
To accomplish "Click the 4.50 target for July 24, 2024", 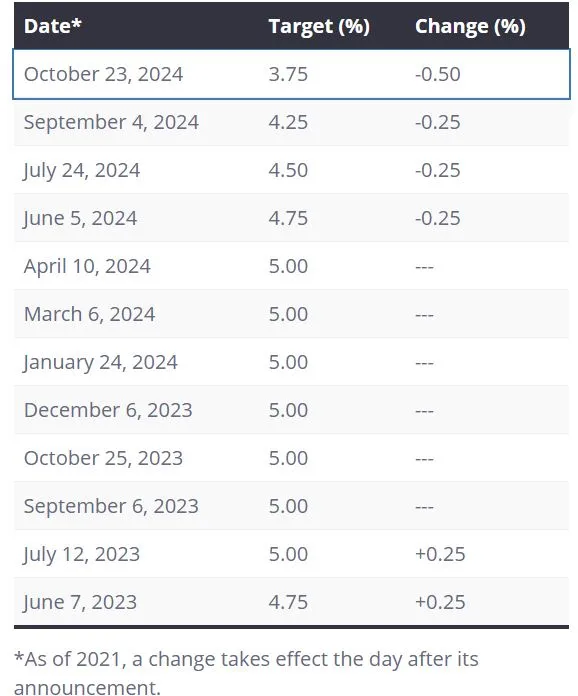I will pyautogui.click(x=288, y=170).
